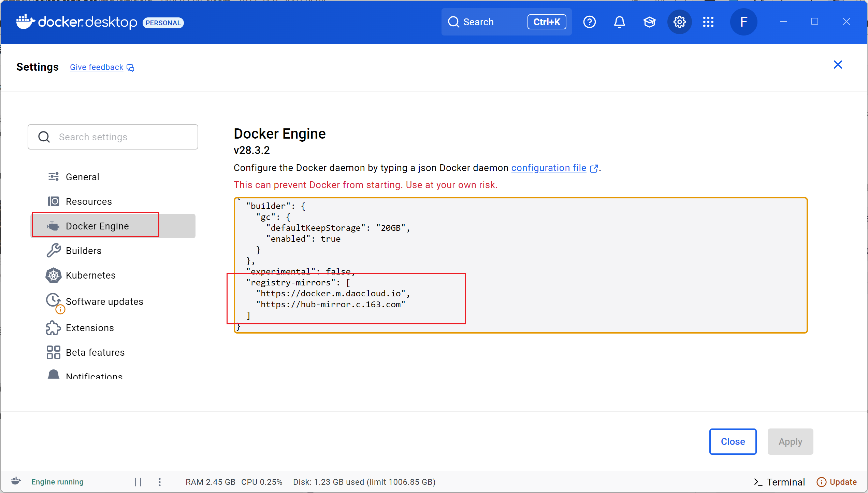Click the Docker Engine motor icon
Image resolution: width=868 pixels, height=493 pixels.
pyautogui.click(x=53, y=226)
